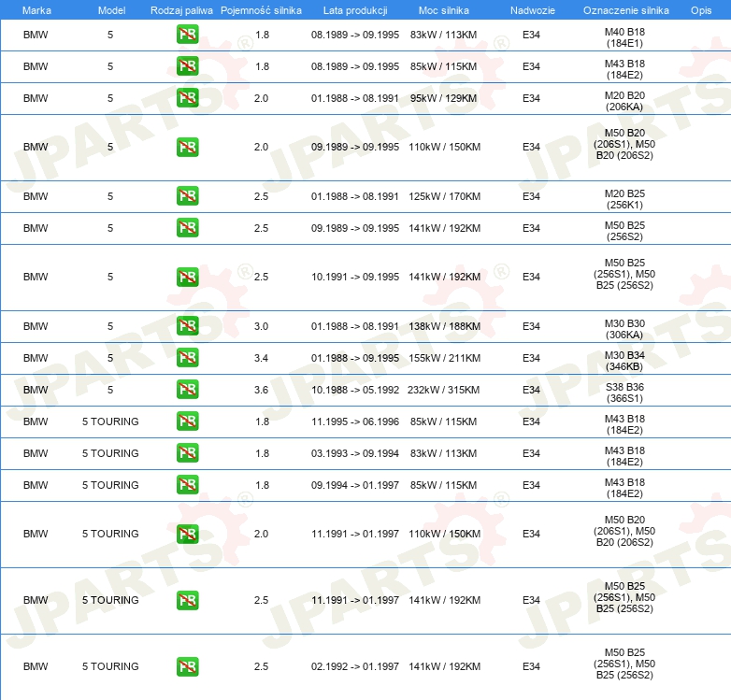Click date range 10.1988 -> 05.1992
The width and height of the screenshot is (731, 700).
click(355, 390)
